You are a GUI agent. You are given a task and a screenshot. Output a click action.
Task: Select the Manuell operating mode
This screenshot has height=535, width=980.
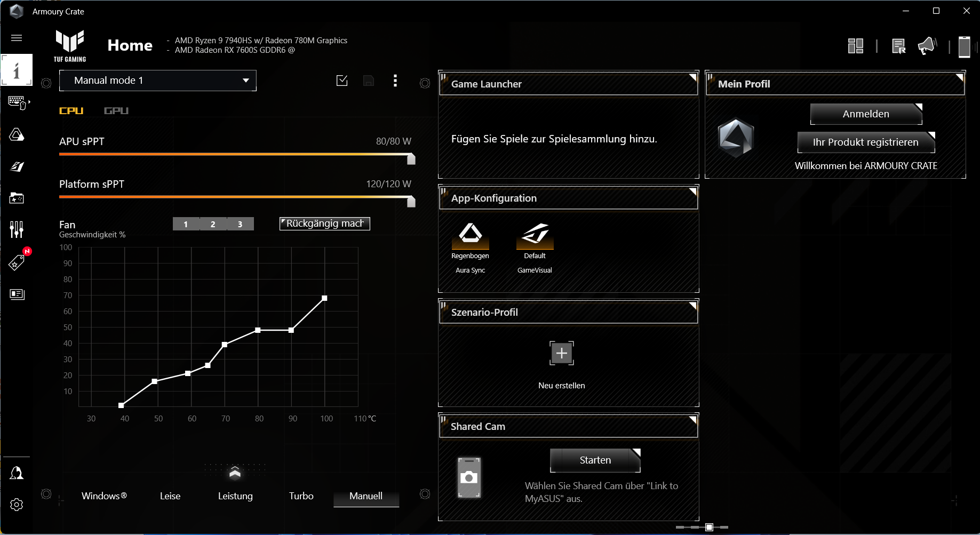coord(366,496)
